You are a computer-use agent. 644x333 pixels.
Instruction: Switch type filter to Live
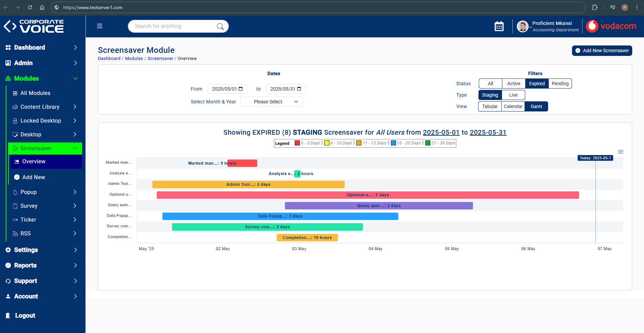[x=513, y=95]
